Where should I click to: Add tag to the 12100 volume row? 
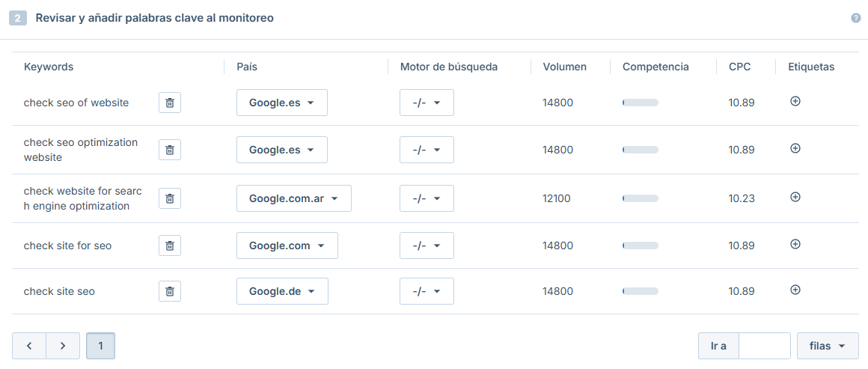click(795, 198)
